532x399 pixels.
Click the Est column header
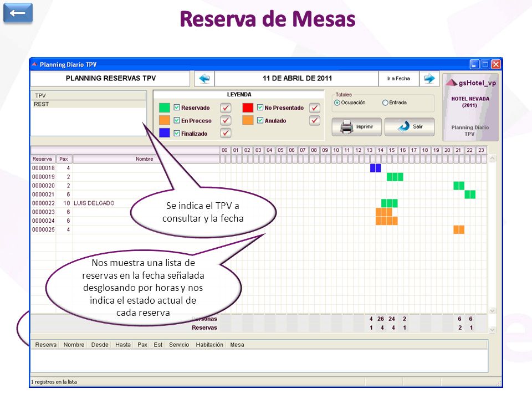pos(158,345)
